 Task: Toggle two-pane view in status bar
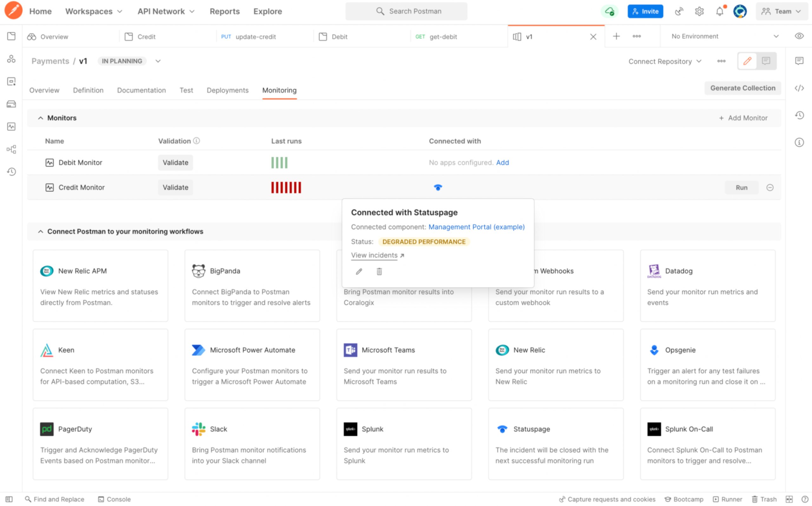point(789,499)
